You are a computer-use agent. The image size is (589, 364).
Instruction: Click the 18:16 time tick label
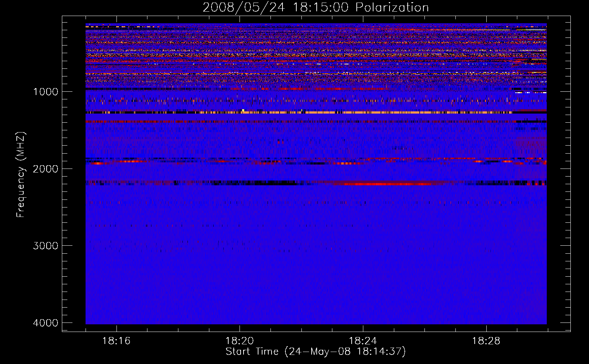click(x=116, y=341)
